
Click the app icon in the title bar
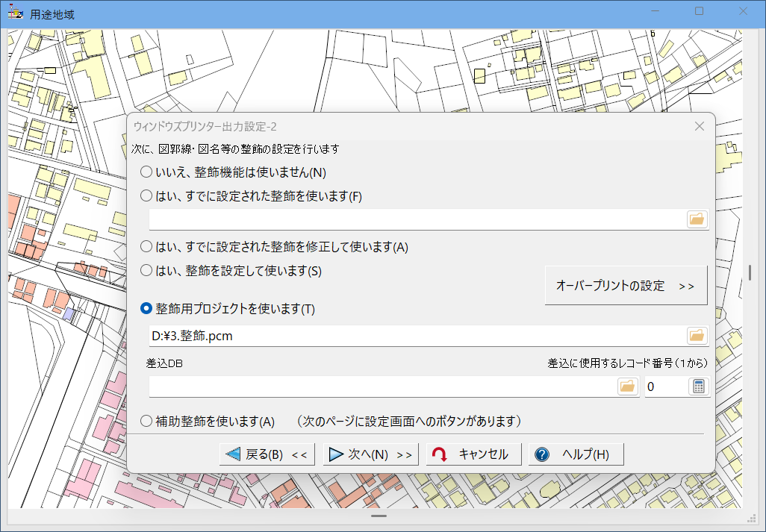point(15,14)
